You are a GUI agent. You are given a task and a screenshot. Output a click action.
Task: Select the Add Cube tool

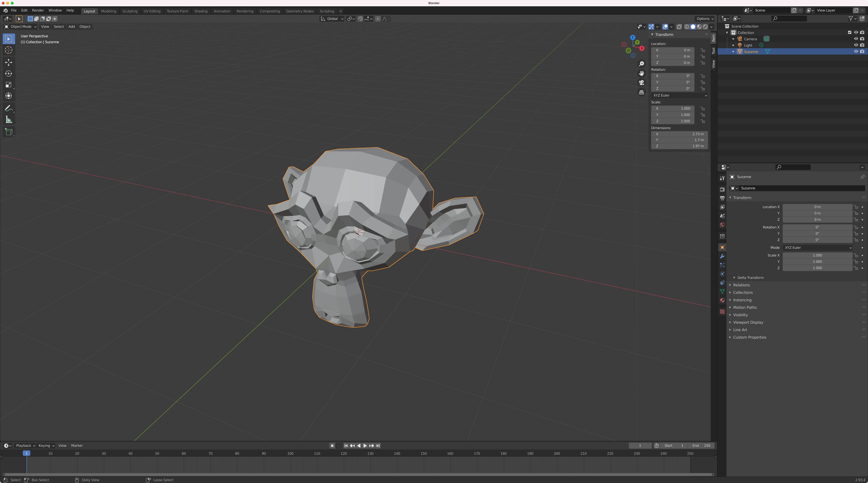click(9, 132)
